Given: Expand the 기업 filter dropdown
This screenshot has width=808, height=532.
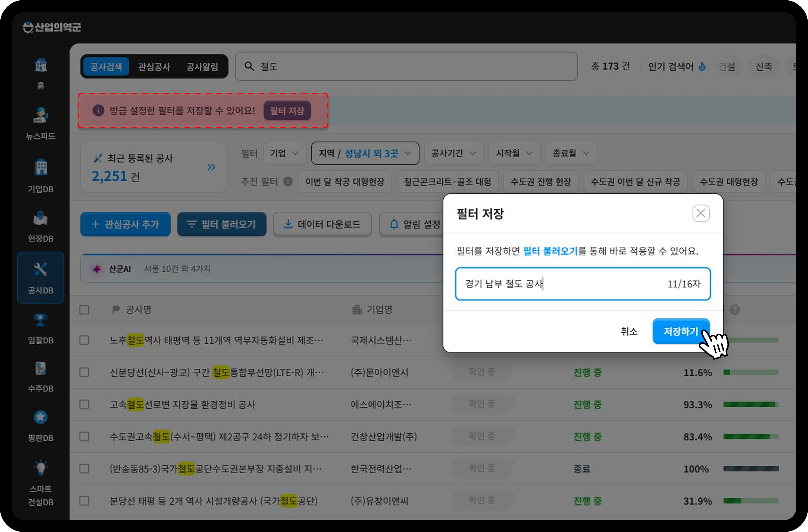Looking at the screenshot, I should click(284, 153).
